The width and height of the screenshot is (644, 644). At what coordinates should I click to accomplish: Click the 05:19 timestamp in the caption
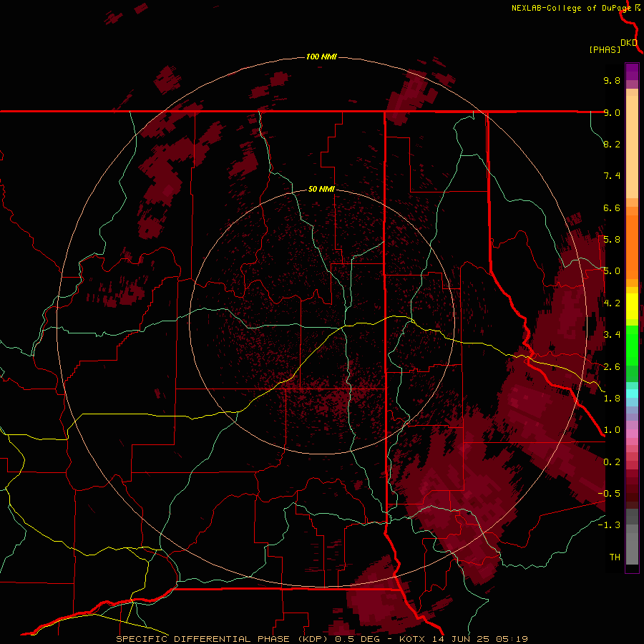pos(512,639)
